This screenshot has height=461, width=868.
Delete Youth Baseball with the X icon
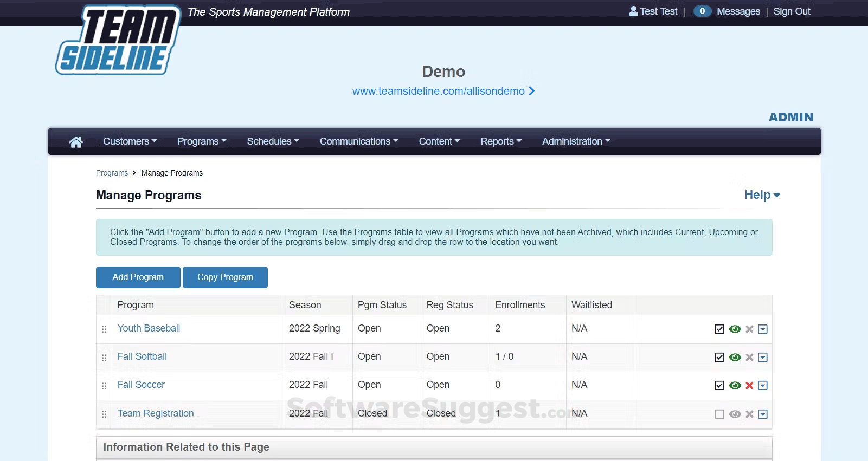pyautogui.click(x=749, y=329)
